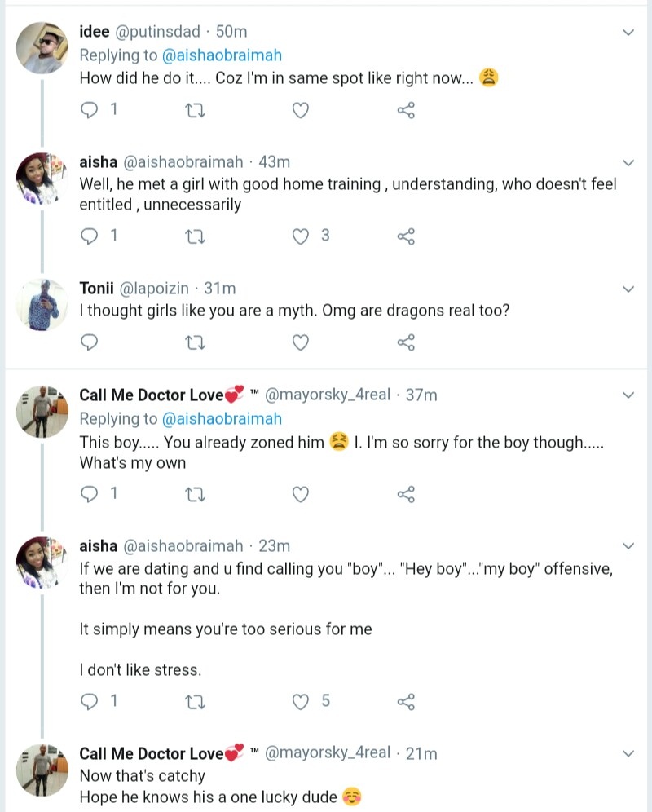Reply to Doctor Love's "zoned him" tweet
The image size is (652, 812).
click(x=90, y=493)
